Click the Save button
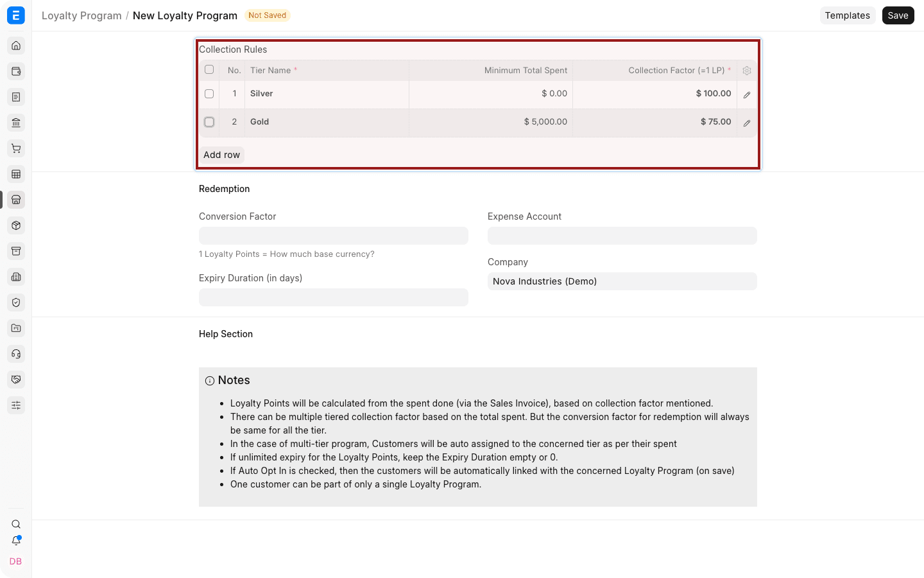 [898, 15]
